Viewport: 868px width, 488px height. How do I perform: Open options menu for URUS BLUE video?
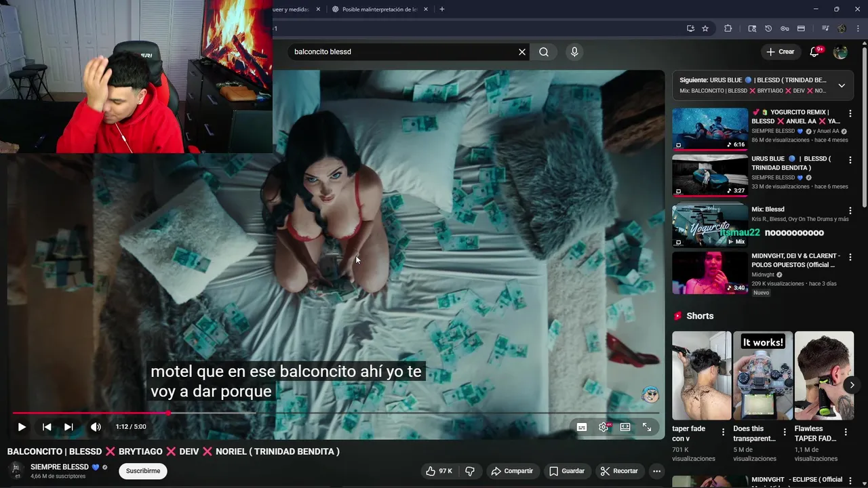click(850, 161)
